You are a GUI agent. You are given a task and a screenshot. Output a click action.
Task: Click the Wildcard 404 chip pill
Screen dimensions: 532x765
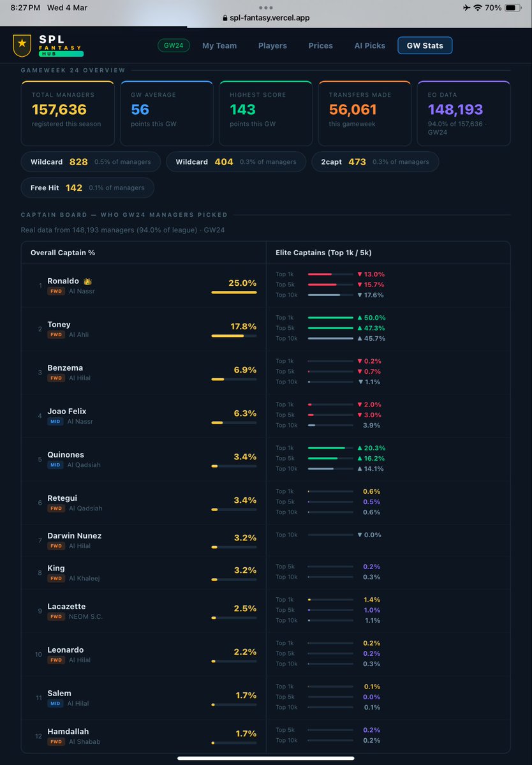(236, 162)
